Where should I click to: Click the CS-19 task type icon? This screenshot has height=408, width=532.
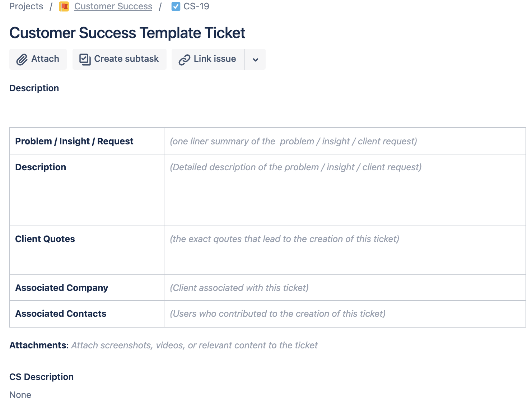coord(176,6)
